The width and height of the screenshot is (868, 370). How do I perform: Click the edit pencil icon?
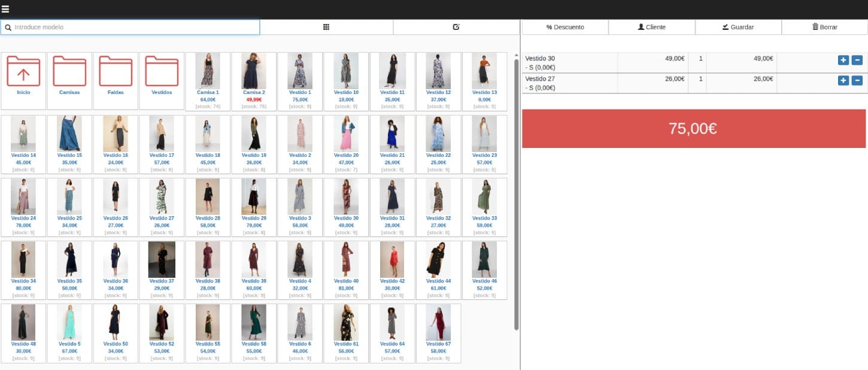[456, 27]
